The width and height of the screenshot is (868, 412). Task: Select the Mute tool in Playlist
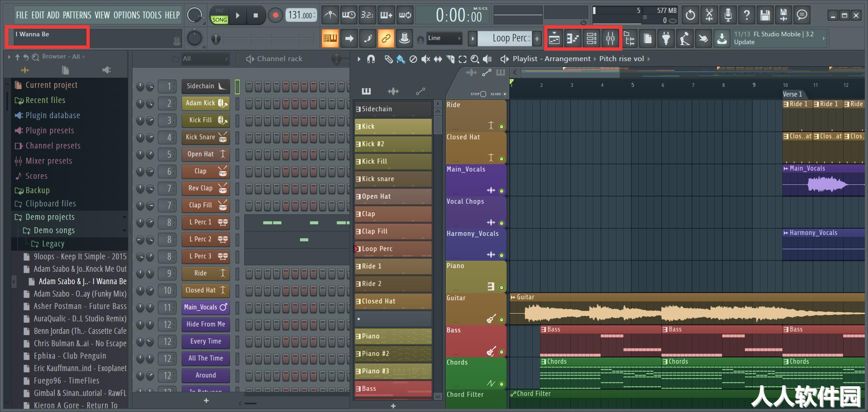click(x=425, y=59)
